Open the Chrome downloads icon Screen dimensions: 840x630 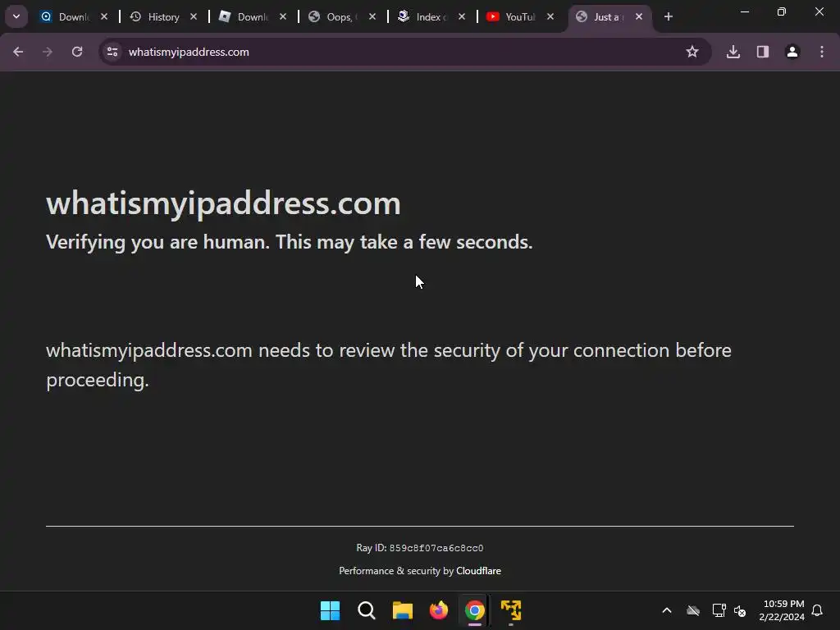tap(733, 52)
